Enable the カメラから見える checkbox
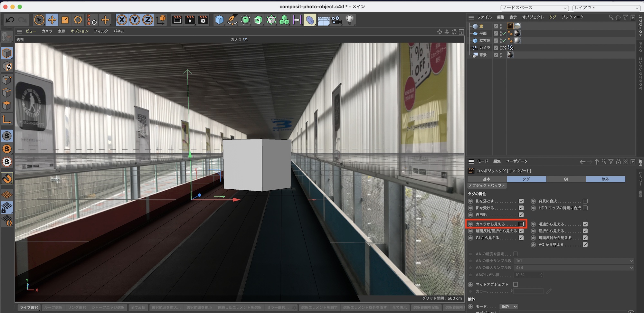 click(521, 224)
